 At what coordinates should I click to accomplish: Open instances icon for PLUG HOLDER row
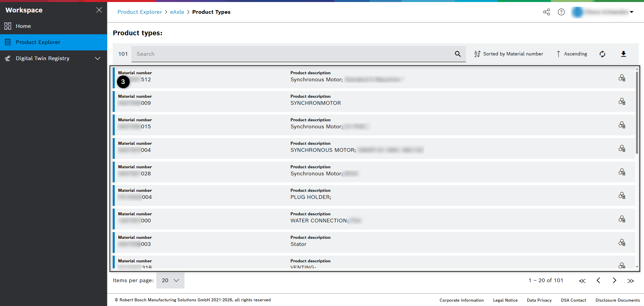click(x=622, y=195)
